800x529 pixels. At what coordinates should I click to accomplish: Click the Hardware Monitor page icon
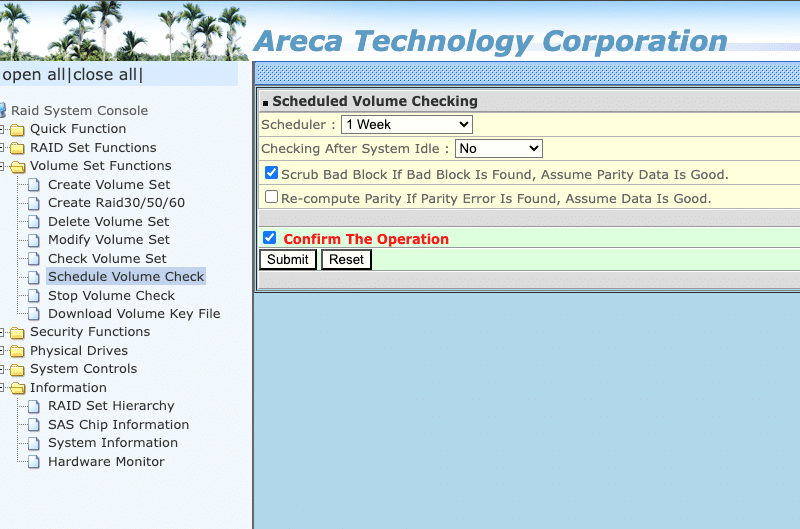pyautogui.click(x=35, y=462)
